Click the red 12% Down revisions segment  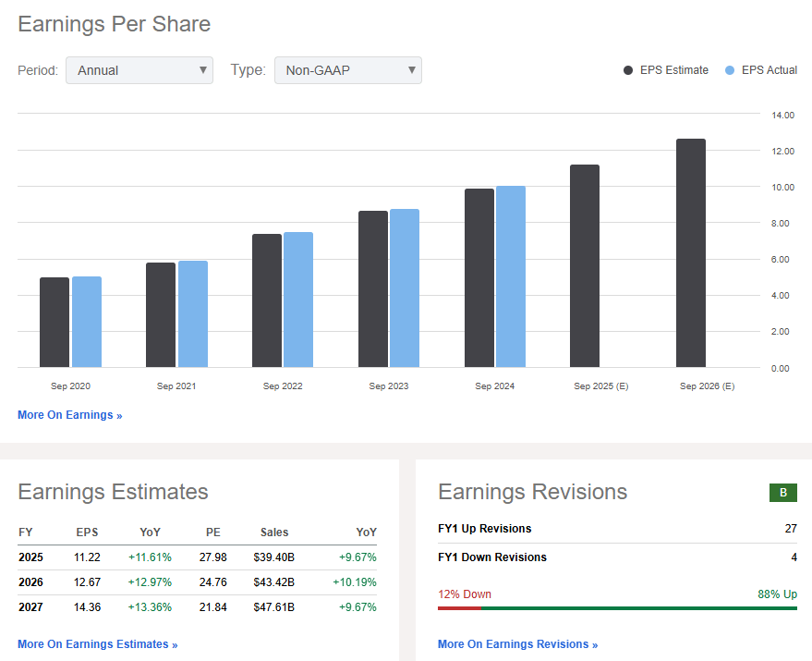pyautogui.click(x=459, y=608)
